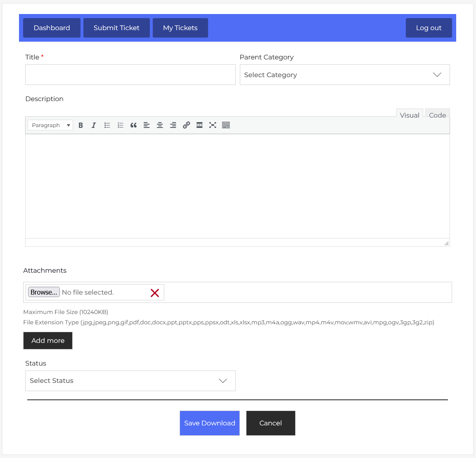The image size is (476, 458).
Task: Remove the attachment with red X
Action: pos(155,293)
